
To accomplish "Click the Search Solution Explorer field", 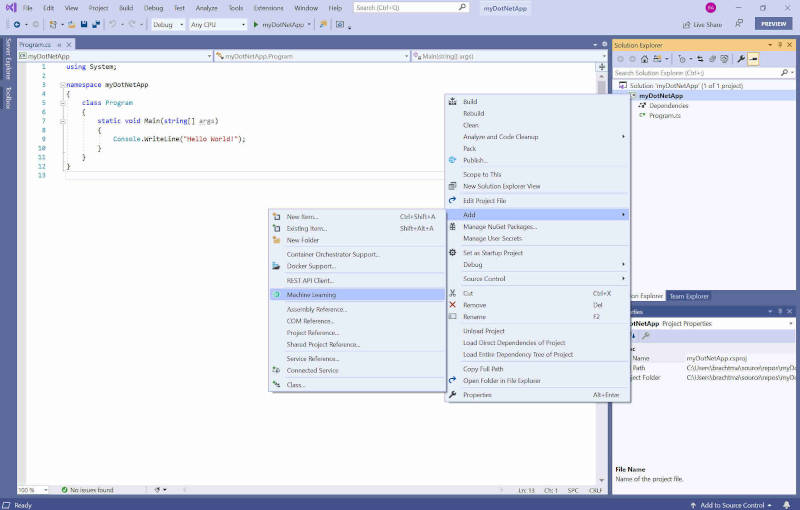I will click(x=700, y=73).
